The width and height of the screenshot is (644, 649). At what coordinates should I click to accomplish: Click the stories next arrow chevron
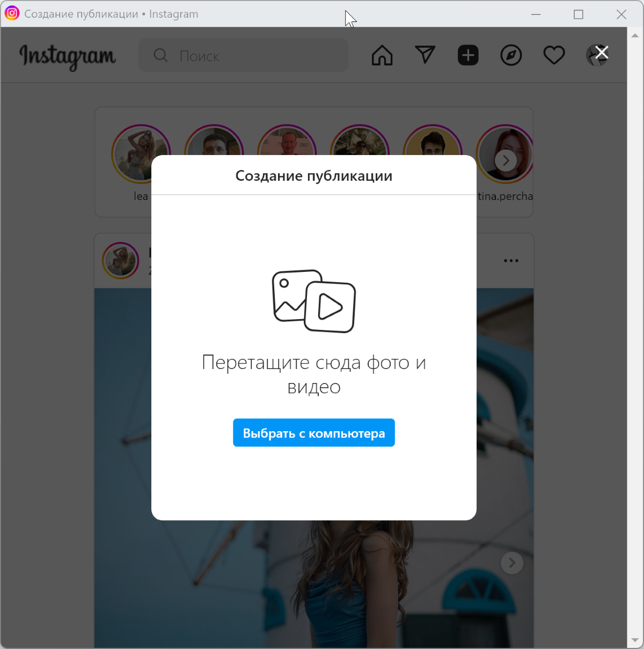[506, 160]
